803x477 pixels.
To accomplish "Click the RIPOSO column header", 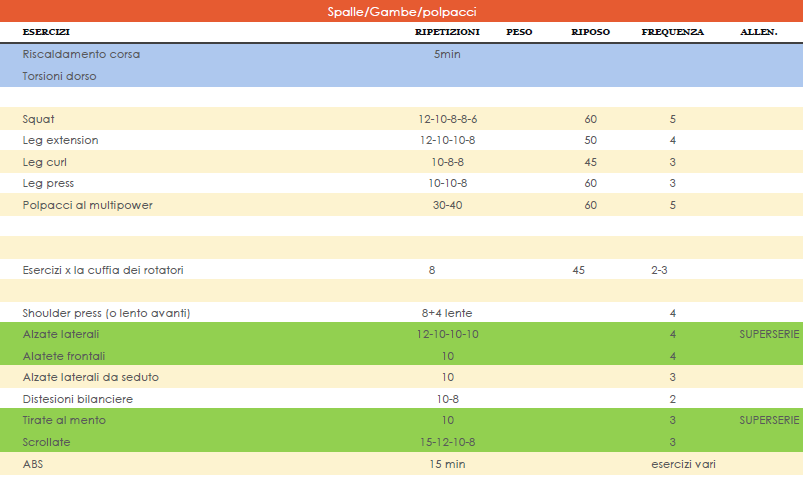I will [590, 32].
